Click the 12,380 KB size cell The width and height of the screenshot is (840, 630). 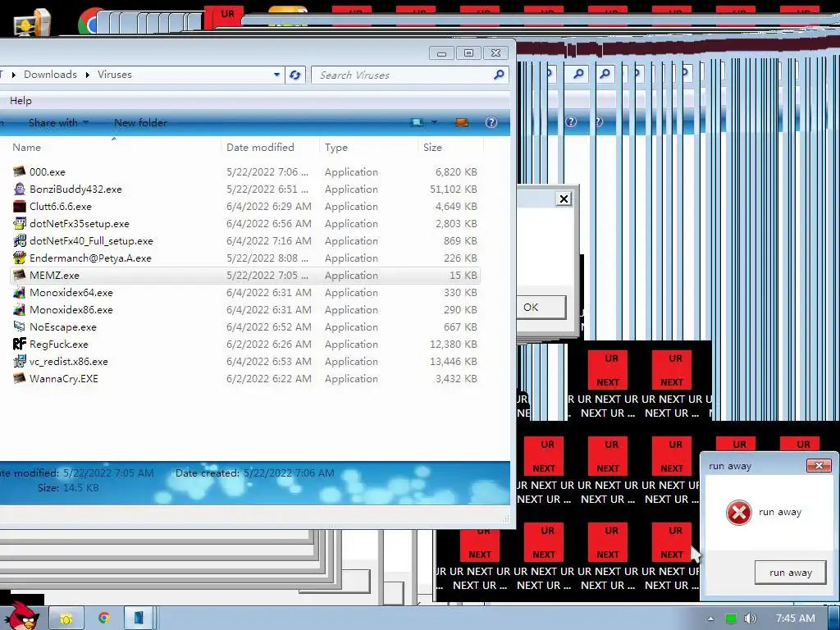click(x=453, y=344)
